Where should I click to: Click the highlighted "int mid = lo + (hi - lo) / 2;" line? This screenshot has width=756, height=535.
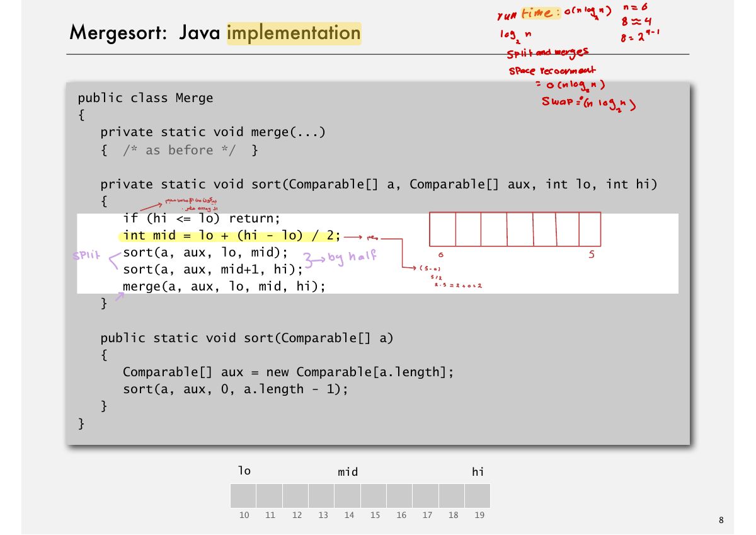231,236
